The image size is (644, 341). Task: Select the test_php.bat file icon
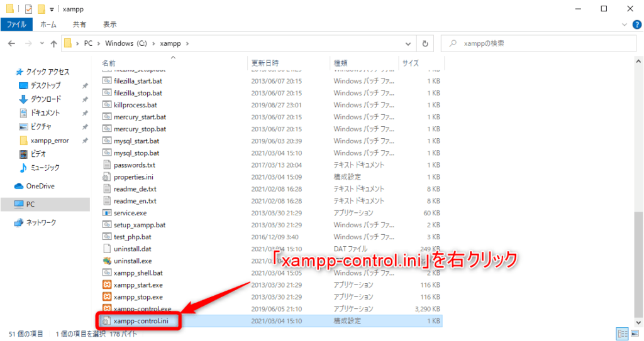point(107,236)
